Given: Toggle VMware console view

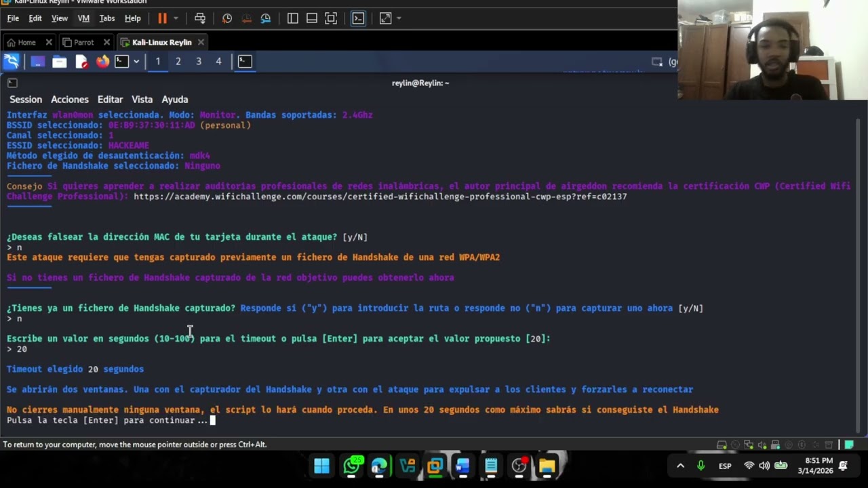Looking at the screenshot, I should (358, 18).
